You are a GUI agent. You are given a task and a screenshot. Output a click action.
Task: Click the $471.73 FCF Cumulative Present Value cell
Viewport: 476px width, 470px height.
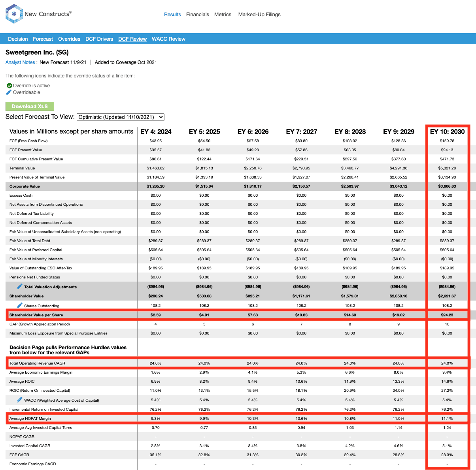click(x=447, y=159)
